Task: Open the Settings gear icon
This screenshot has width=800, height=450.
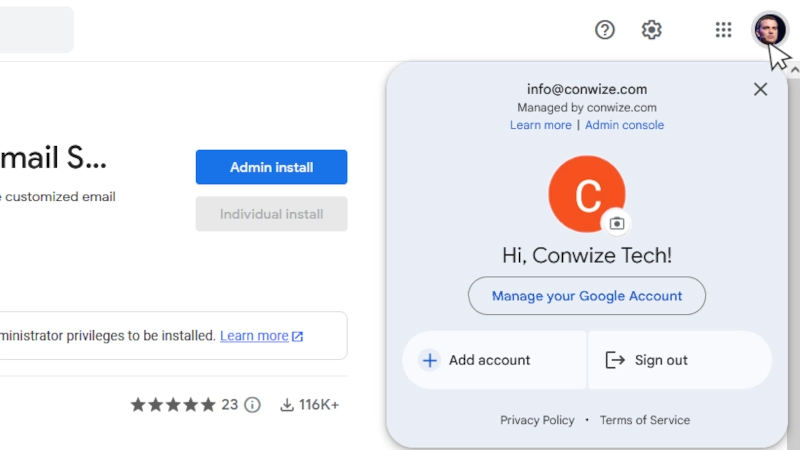Action: (x=652, y=30)
